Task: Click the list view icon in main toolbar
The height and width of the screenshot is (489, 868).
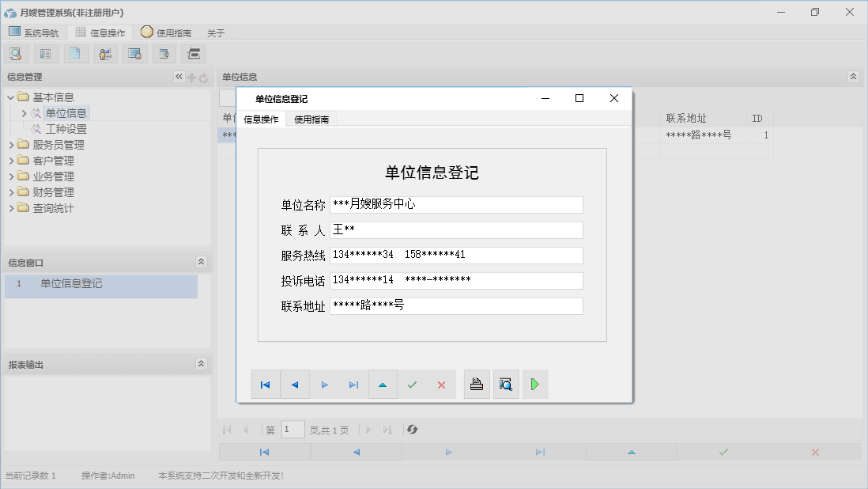Action: (45, 54)
